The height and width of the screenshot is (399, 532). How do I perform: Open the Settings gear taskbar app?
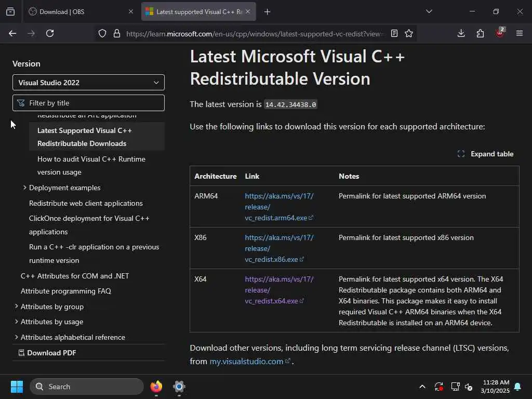(179, 387)
